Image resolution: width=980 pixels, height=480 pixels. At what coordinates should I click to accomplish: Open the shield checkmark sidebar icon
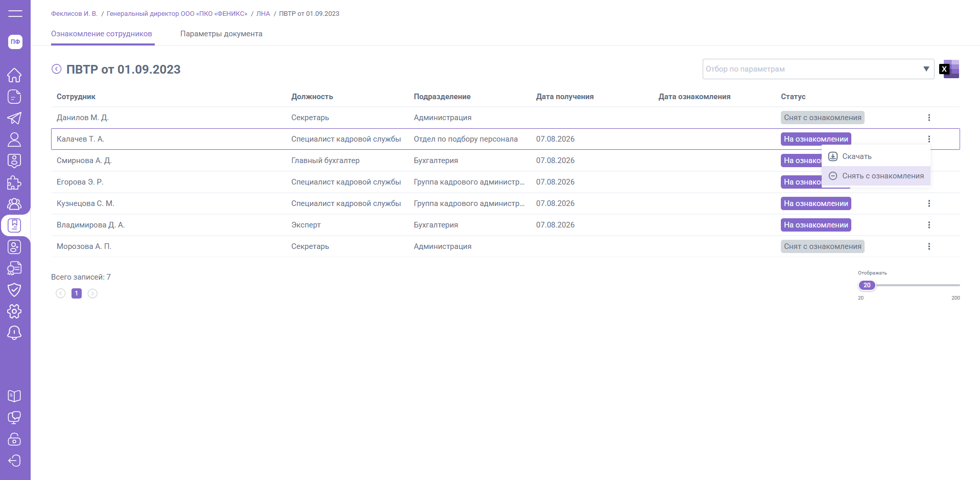[x=14, y=290]
